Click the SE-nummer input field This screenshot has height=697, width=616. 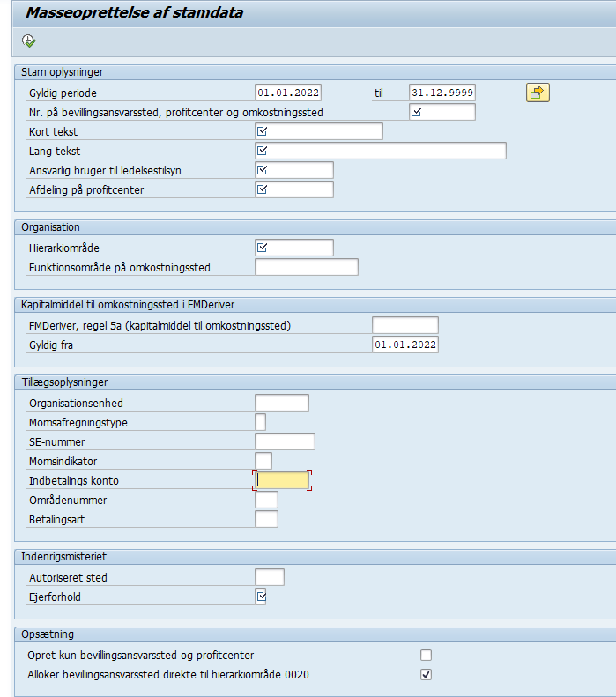point(284,441)
